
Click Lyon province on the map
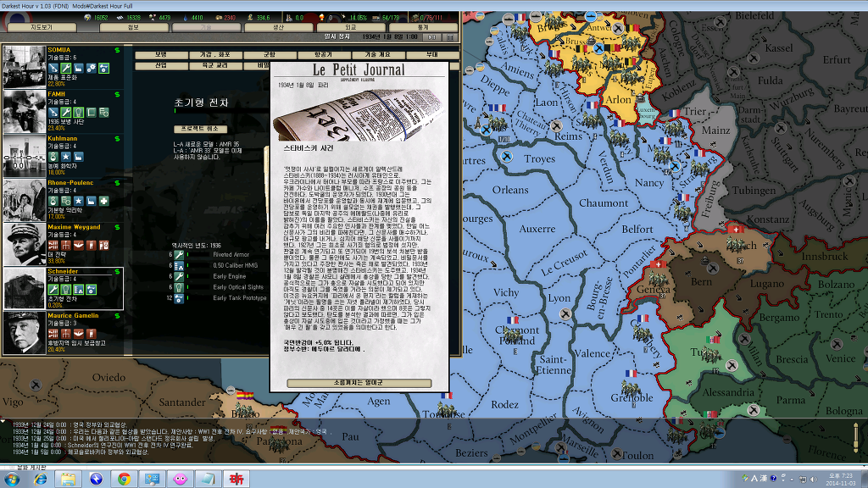tap(559, 298)
